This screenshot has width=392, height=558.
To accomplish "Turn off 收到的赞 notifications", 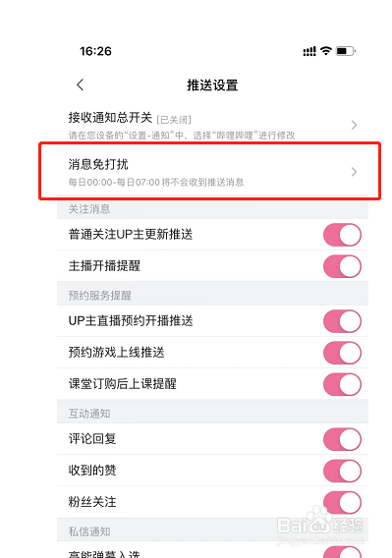I will click(x=342, y=471).
